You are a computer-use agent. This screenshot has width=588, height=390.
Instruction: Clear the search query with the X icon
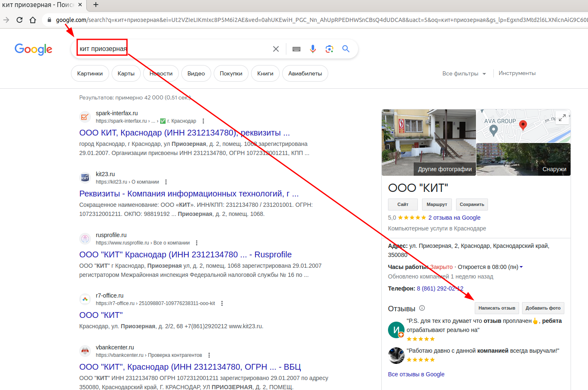tap(276, 48)
